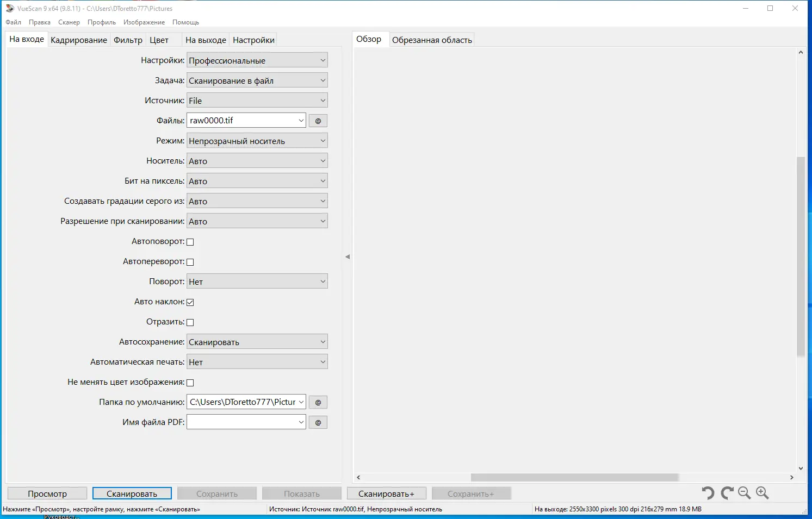
Task: Click the Создавать градации серого из label
Action: pos(125,201)
